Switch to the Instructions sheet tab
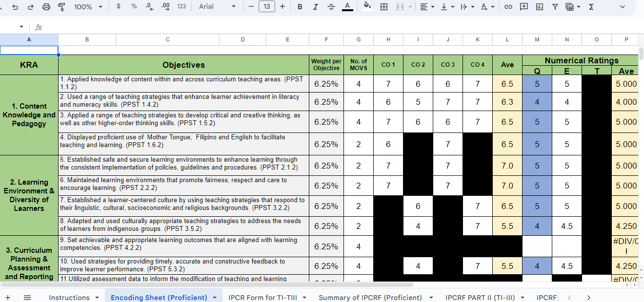This screenshot has width=644, height=302. [x=69, y=298]
